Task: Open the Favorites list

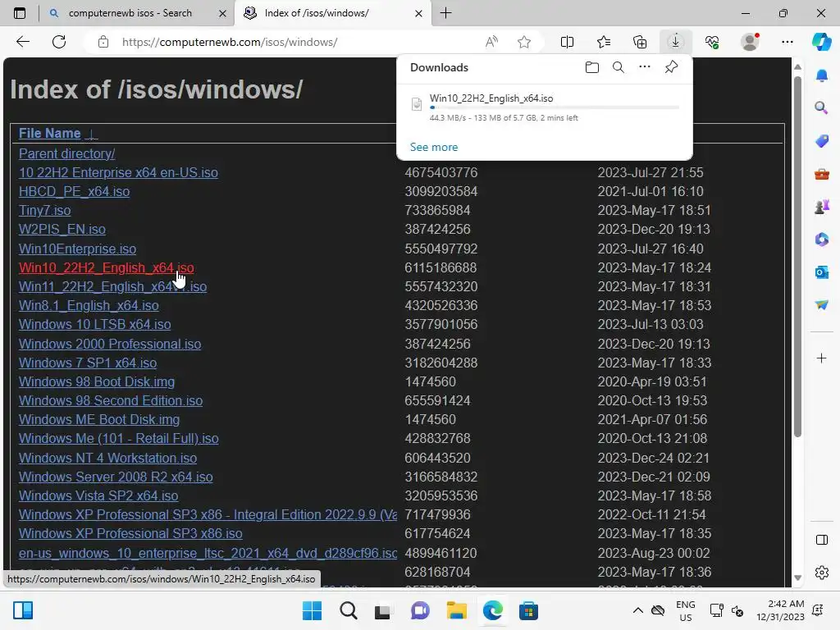Action: (x=603, y=42)
